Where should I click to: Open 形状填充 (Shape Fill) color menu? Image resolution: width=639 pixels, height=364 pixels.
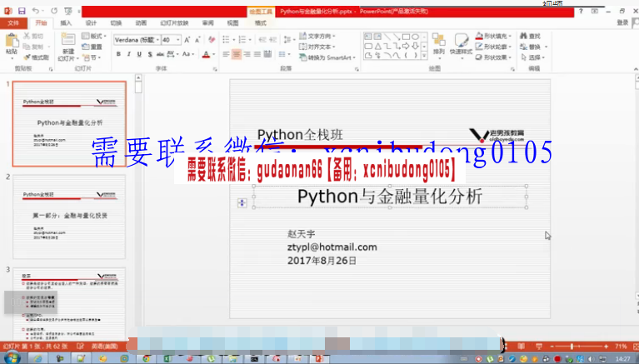[x=492, y=37]
